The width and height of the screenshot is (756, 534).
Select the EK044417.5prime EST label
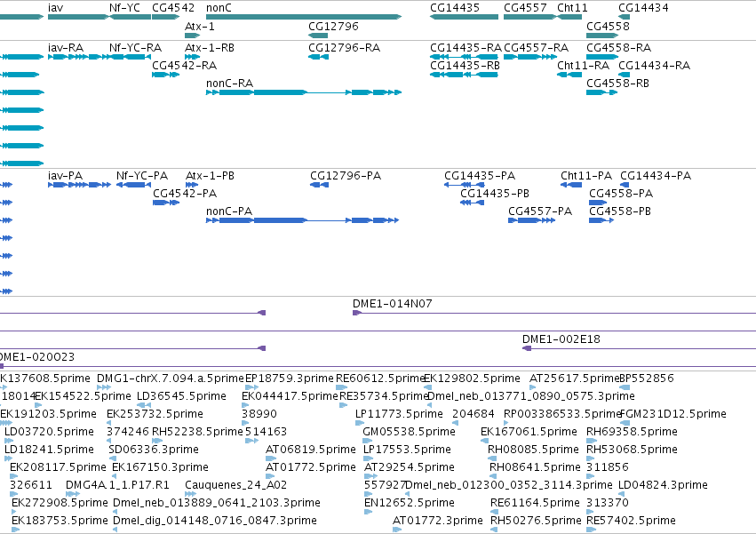[290, 396]
